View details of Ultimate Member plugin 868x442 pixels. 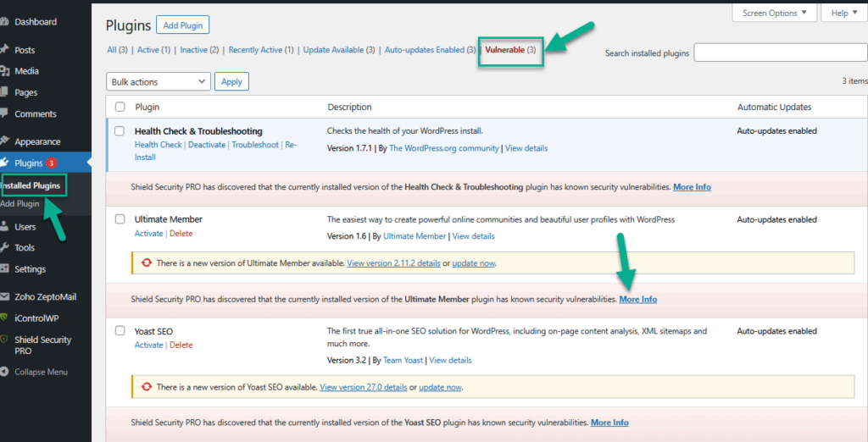tap(473, 236)
